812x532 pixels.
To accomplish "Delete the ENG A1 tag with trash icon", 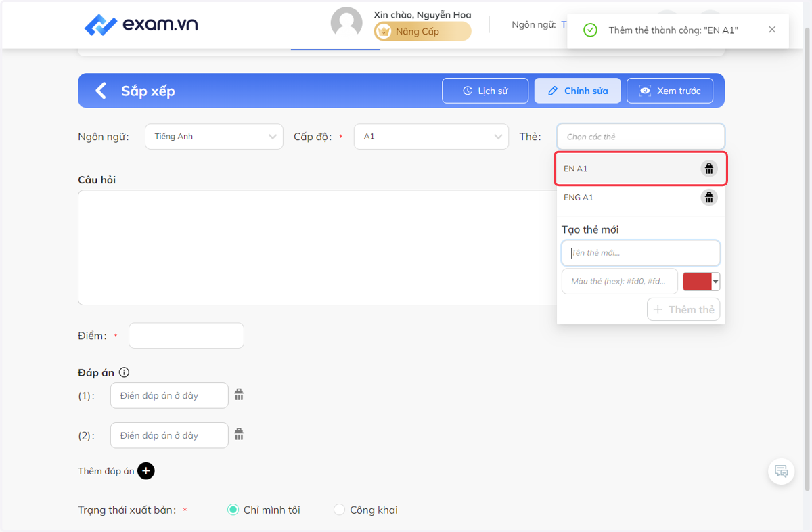I will coord(709,198).
